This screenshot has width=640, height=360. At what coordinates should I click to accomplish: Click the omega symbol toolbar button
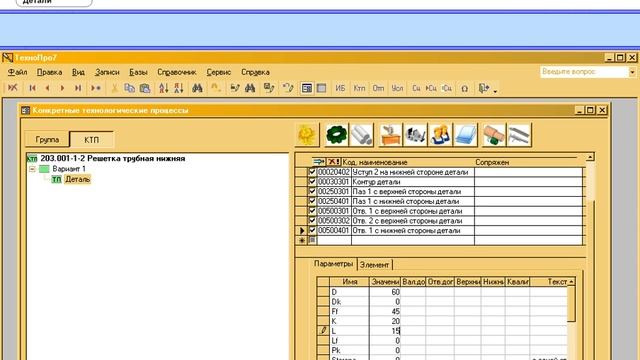coord(464,88)
